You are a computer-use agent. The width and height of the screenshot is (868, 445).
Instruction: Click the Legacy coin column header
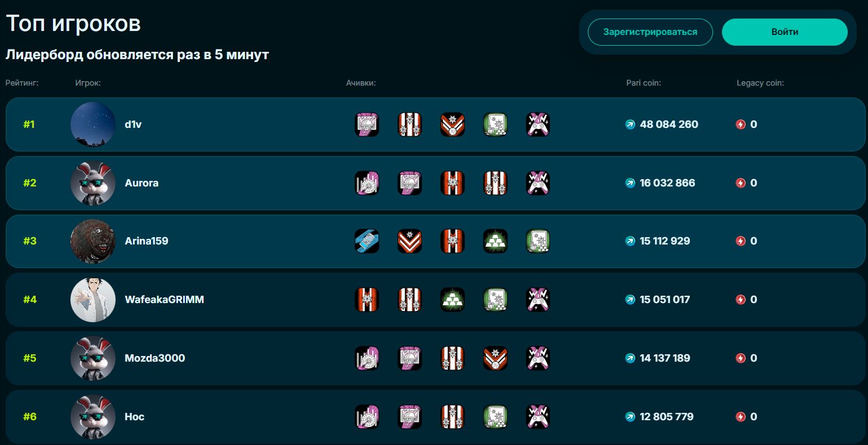click(x=760, y=83)
